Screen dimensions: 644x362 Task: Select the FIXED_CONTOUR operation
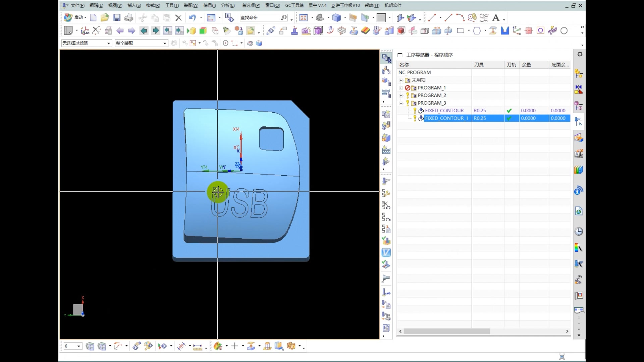444,111
